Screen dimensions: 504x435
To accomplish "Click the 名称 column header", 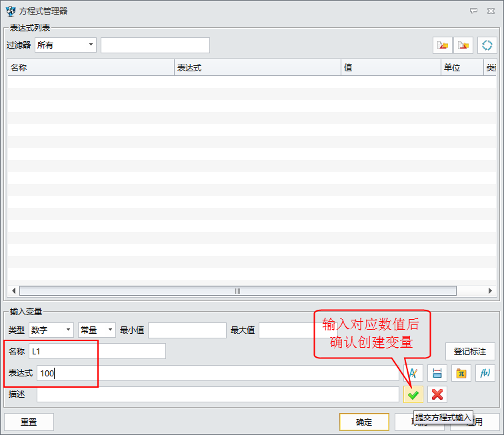I will [x=90, y=67].
